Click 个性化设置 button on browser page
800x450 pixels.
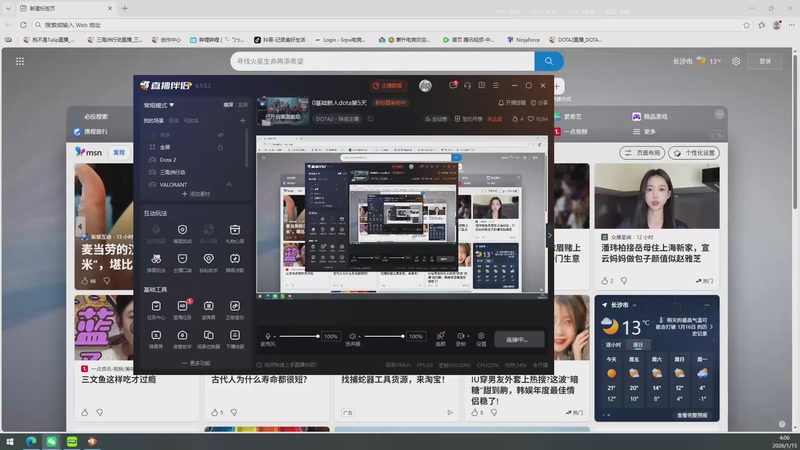694,153
